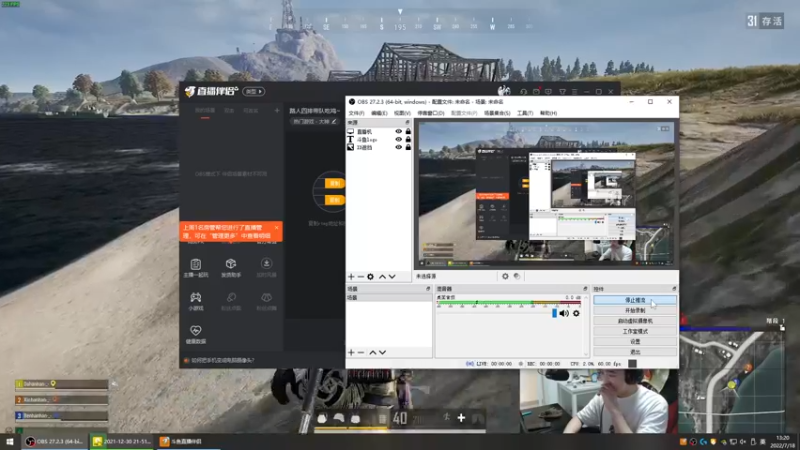800x450 pixels.
Task: Move source up with arrow icon
Action: pyautogui.click(x=382, y=277)
